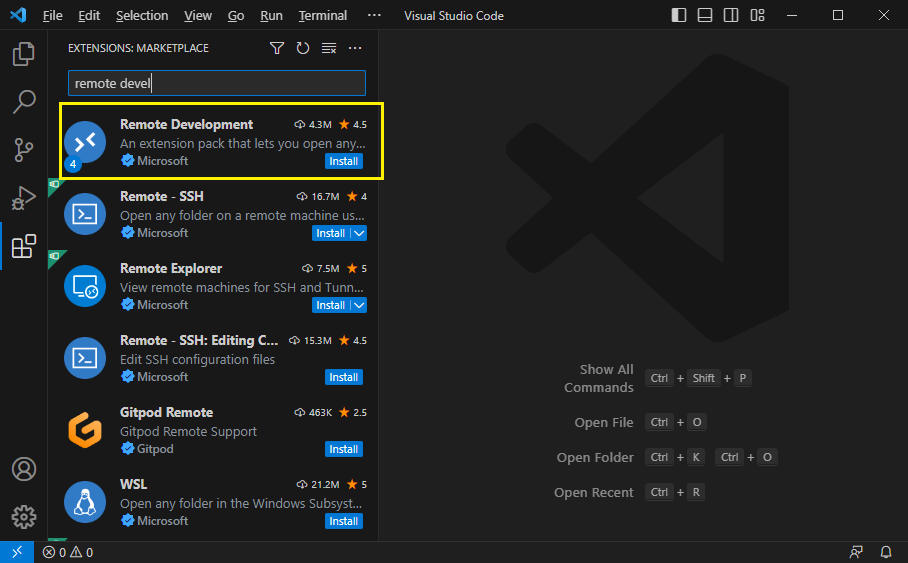
Task: Click the Open Folder hint text
Action: pyautogui.click(x=595, y=457)
